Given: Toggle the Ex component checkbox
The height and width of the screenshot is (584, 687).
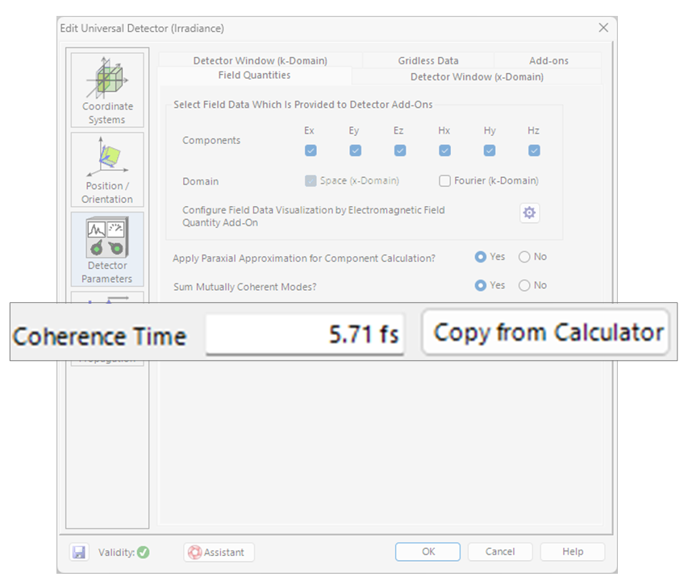Looking at the screenshot, I should (x=311, y=151).
